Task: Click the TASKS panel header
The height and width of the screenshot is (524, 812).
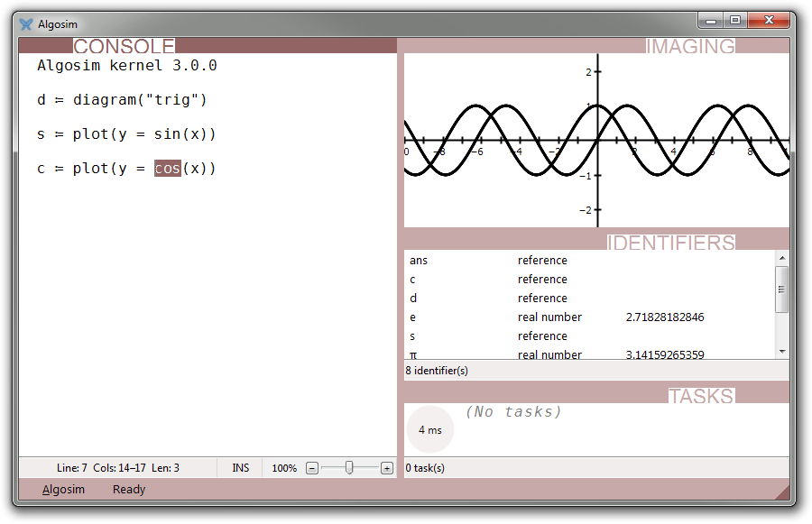Action: coord(701,396)
